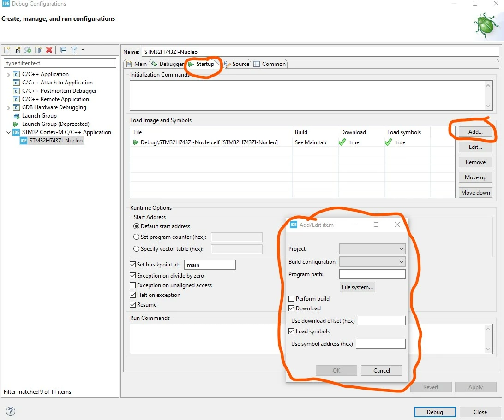Collapse the STM32 Cortex-M C/C++ Application node
This screenshot has width=504, height=420.
click(8, 132)
